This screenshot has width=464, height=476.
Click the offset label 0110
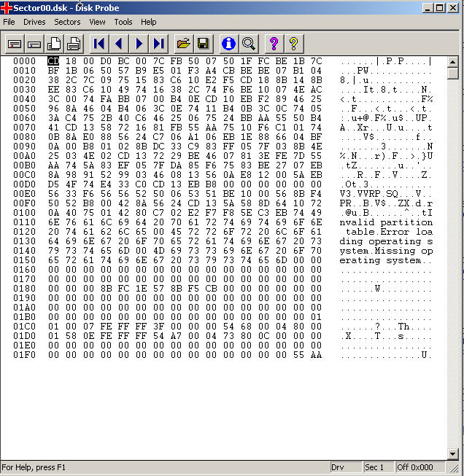click(24, 222)
